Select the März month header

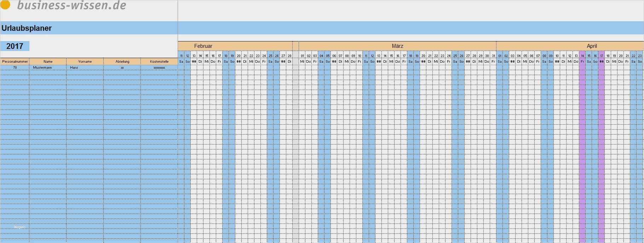(x=397, y=46)
